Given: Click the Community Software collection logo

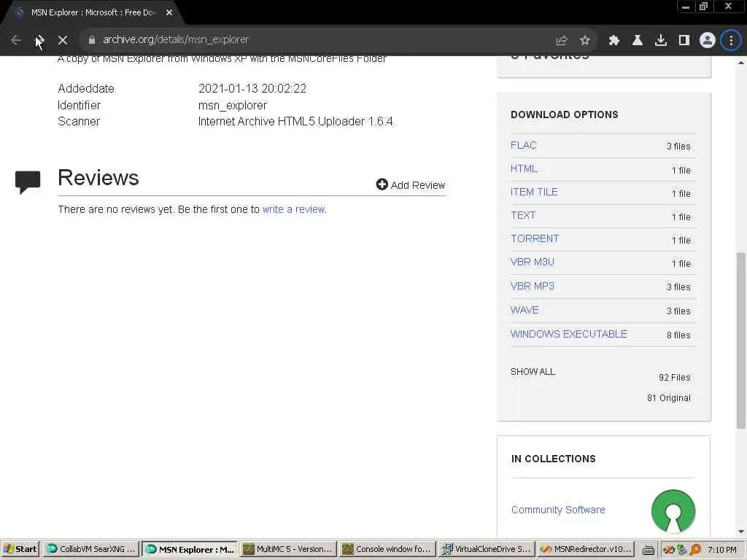Looking at the screenshot, I should pyautogui.click(x=673, y=511).
